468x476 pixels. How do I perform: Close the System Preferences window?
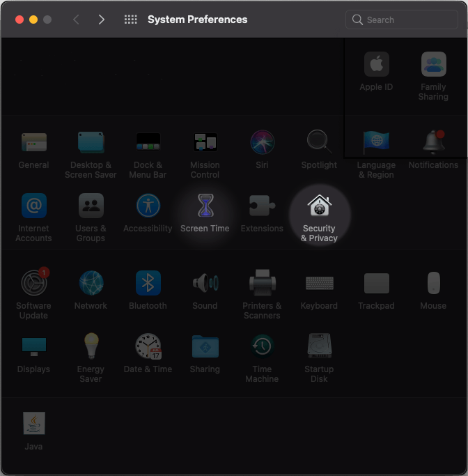(x=19, y=20)
